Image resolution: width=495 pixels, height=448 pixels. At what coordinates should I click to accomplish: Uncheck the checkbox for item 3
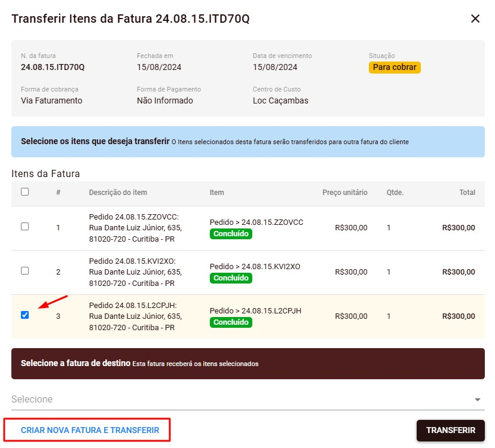25,315
